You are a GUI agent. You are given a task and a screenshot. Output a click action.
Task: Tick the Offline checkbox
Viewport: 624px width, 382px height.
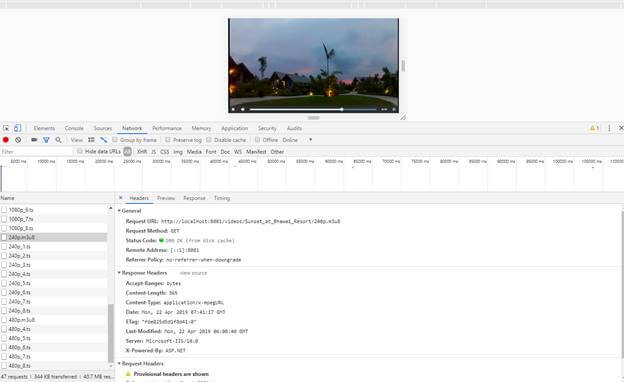click(x=257, y=140)
